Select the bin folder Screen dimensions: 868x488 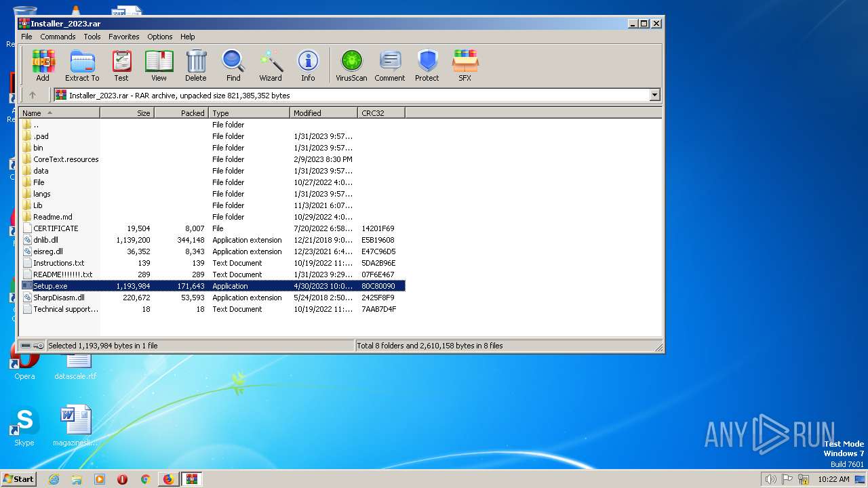(x=212, y=148)
